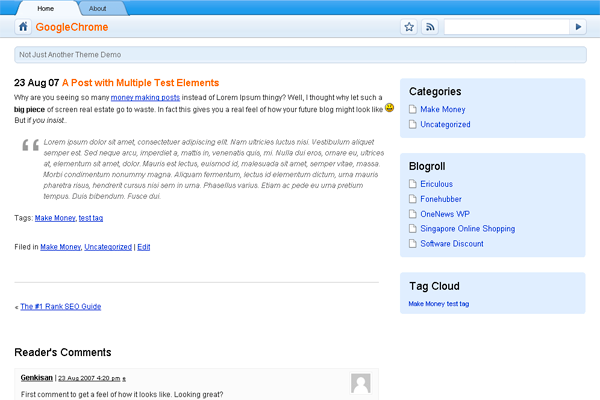Click the Reader's Comments heading
Image resolution: width=600 pixels, height=400 pixels.
(63, 352)
